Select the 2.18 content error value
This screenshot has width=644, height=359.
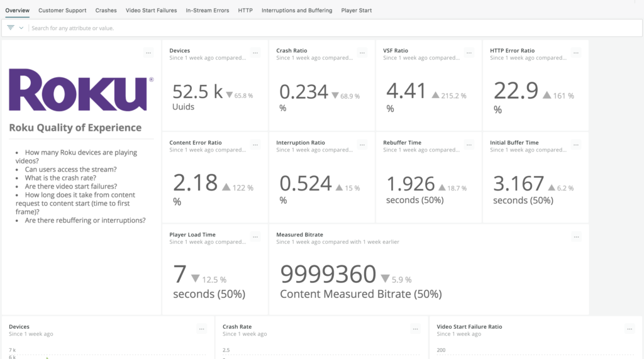(x=195, y=183)
